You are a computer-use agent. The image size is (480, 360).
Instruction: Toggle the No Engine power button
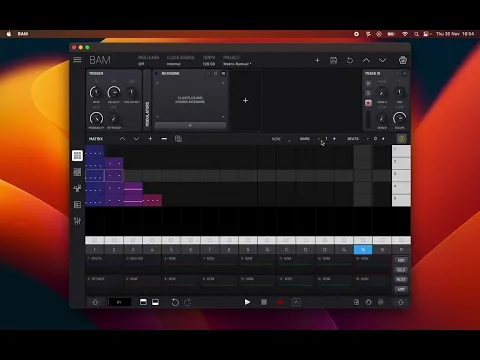pyautogui.click(x=156, y=73)
